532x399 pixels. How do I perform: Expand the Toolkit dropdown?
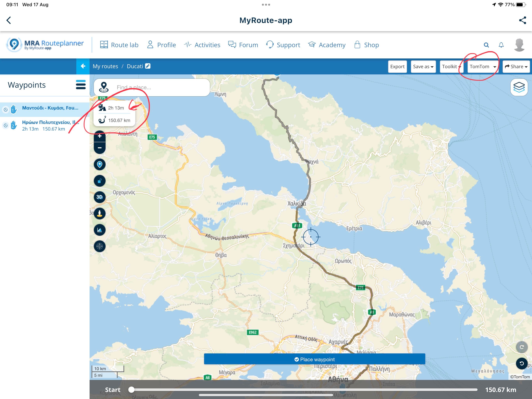(x=451, y=67)
